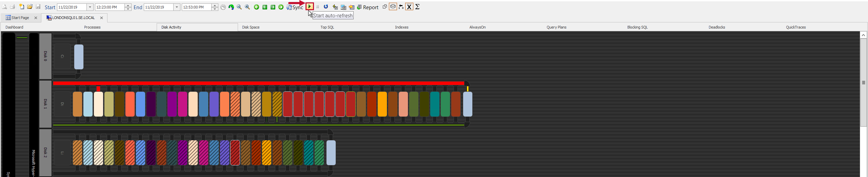Click the Report button
This screenshot has width=868, height=177.
tap(368, 7)
